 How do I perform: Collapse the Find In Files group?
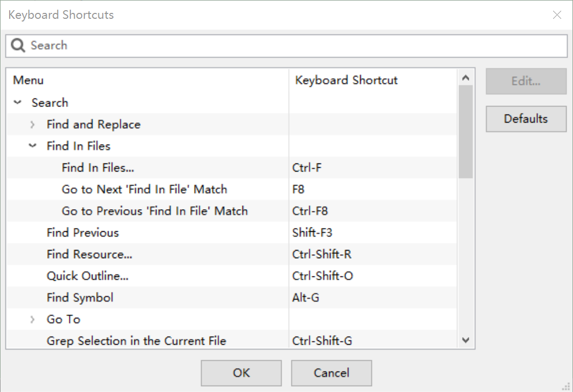coord(32,146)
